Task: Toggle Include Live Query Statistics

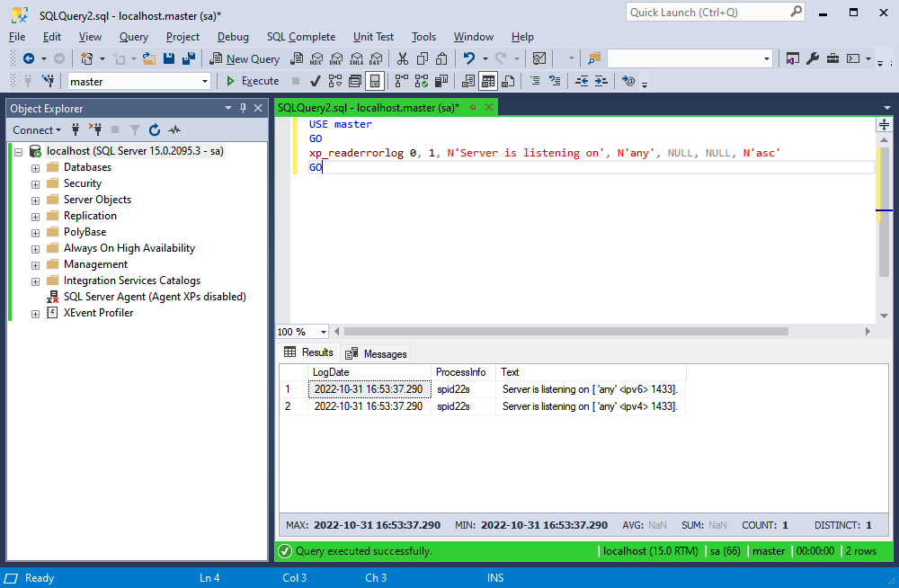Action: pyautogui.click(x=422, y=81)
